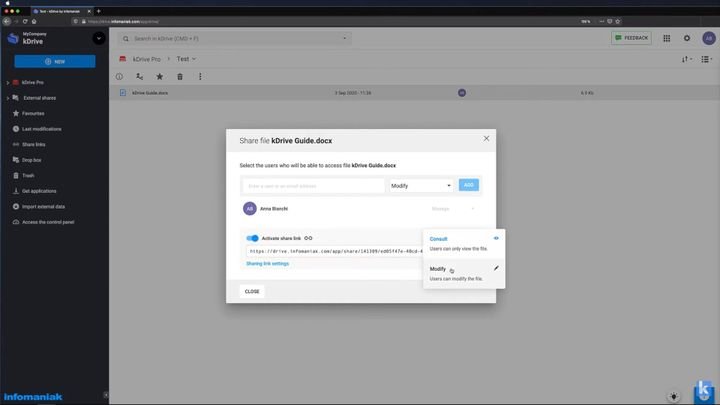Image resolution: width=720 pixels, height=405 pixels.
Task: Open the Modify permission dropdown beside Add
Action: click(420, 185)
